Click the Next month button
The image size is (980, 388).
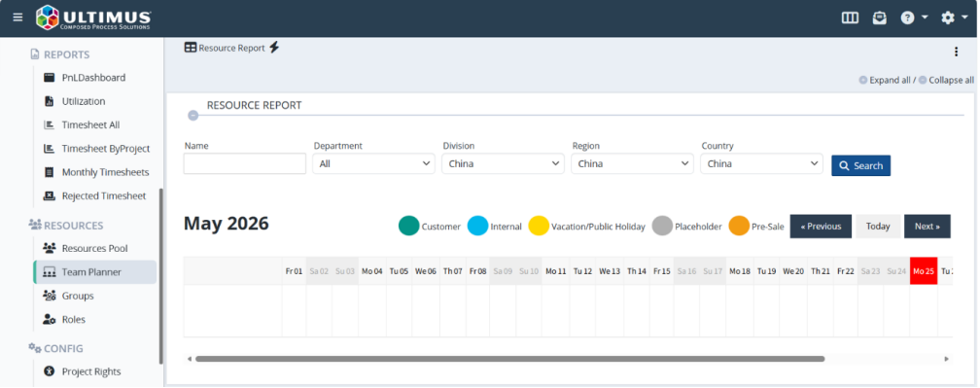click(x=927, y=227)
